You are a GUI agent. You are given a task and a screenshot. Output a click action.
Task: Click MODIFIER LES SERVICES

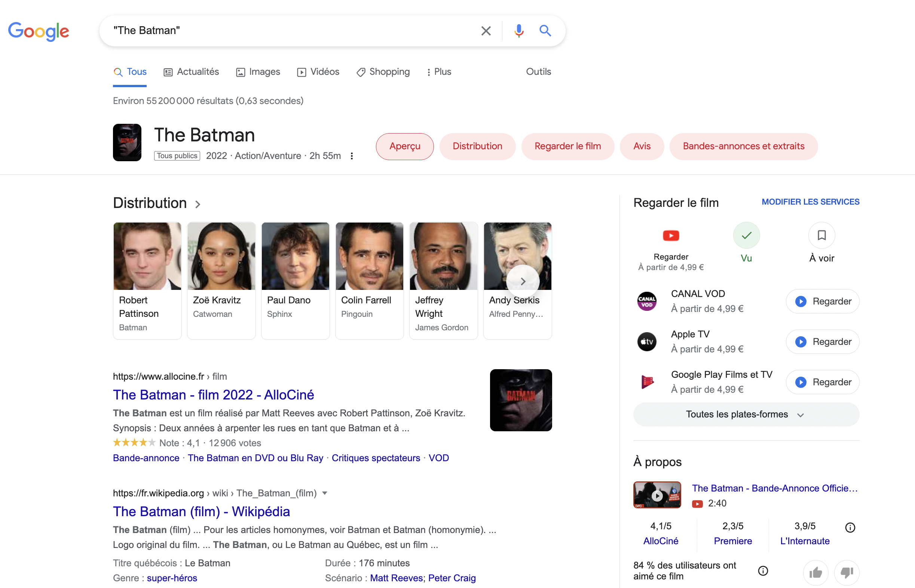tap(810, 202)
